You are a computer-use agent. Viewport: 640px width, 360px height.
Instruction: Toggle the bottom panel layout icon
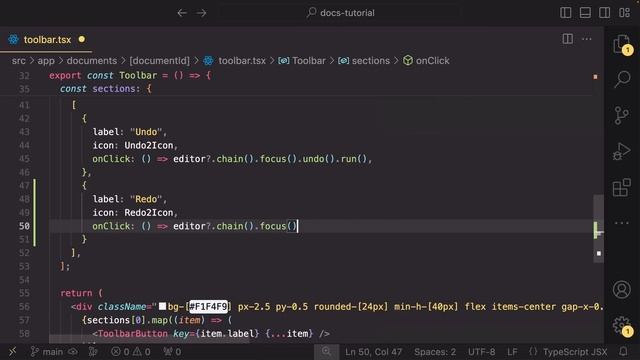(x=585, y=13)
